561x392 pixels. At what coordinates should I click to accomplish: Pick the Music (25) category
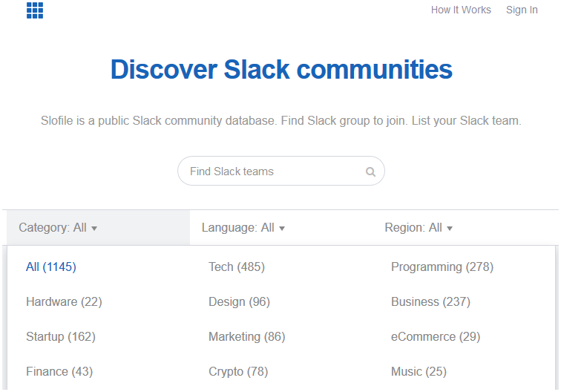[x=419, y=372]
